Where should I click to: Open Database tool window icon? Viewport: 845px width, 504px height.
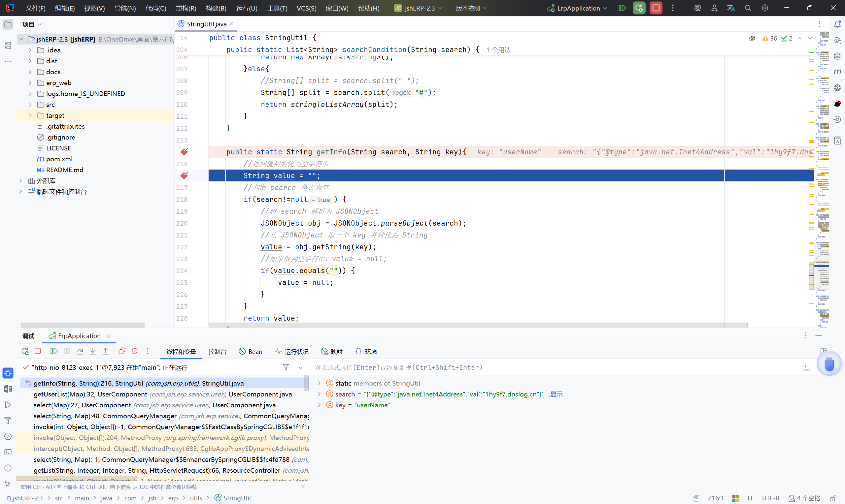[837, 56]
